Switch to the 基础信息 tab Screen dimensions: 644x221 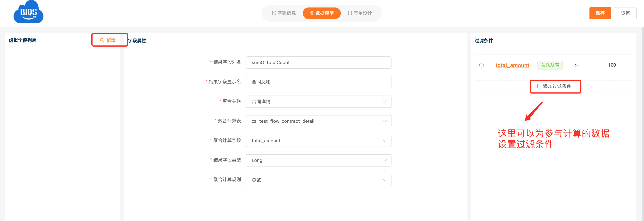coord(284,13)
